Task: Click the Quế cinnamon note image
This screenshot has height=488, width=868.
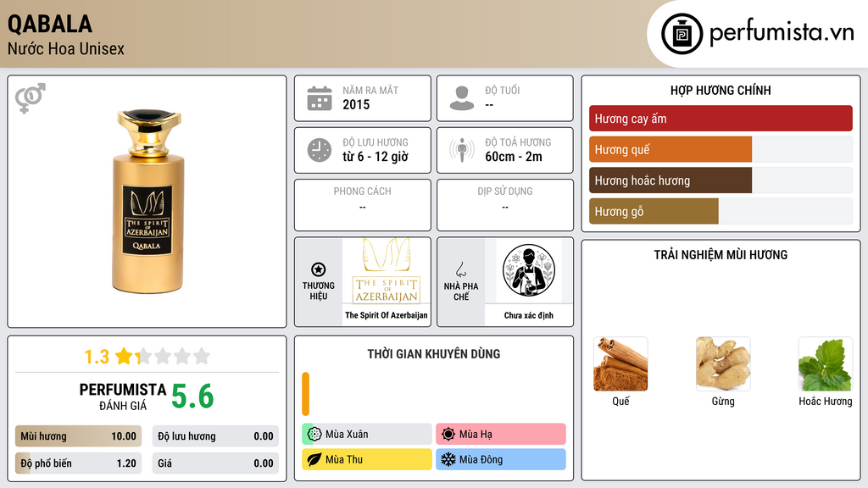Action: click(620, 364)
